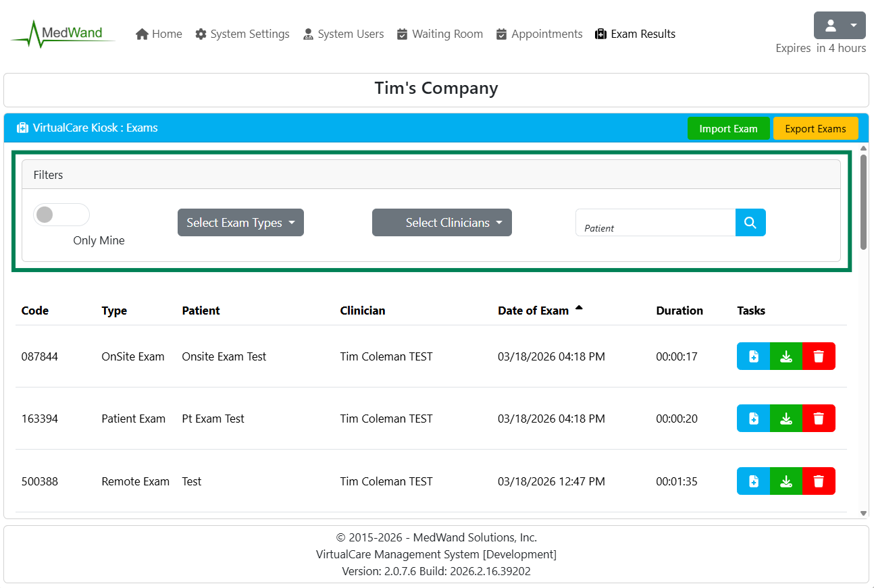Navigate to Appointments
Viewport: 874px width, 588px height.
(539, 34)
